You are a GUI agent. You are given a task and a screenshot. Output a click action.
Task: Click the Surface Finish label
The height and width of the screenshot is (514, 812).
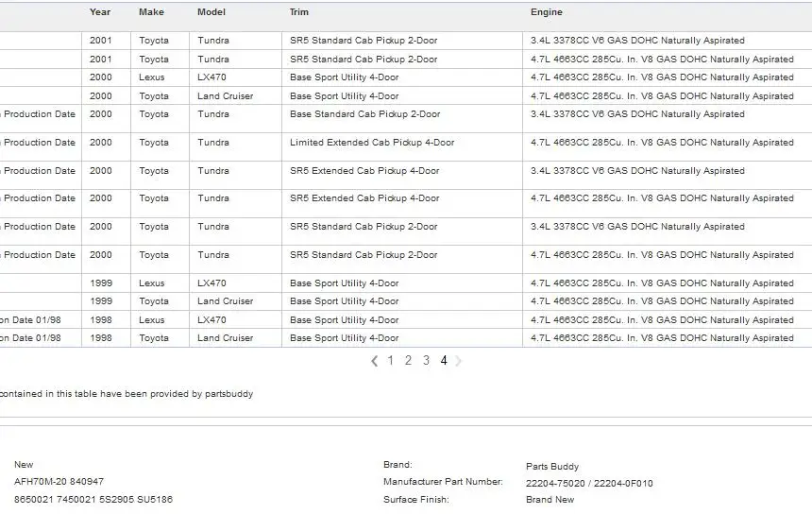[x=415, y=500]
